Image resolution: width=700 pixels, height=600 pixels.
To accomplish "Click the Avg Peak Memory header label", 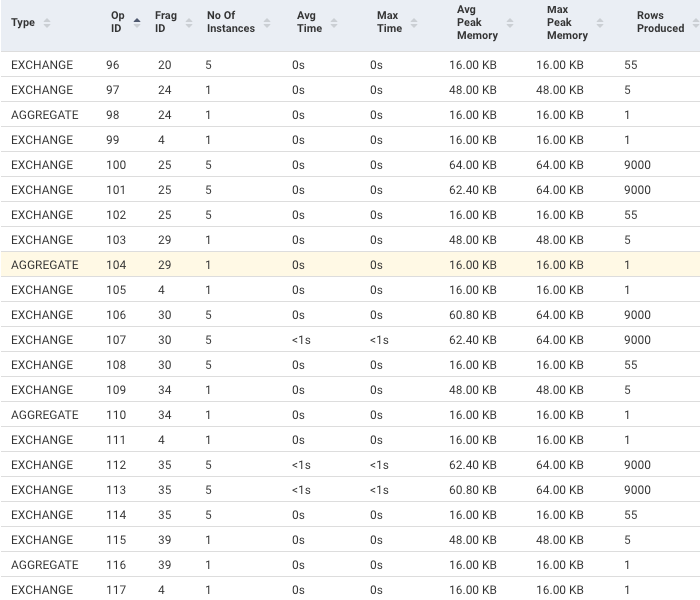I will (477, 22).
